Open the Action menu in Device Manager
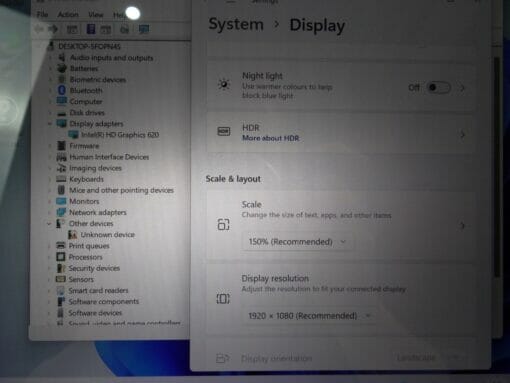Screen dimensions: 510x383 coord(68,15)
